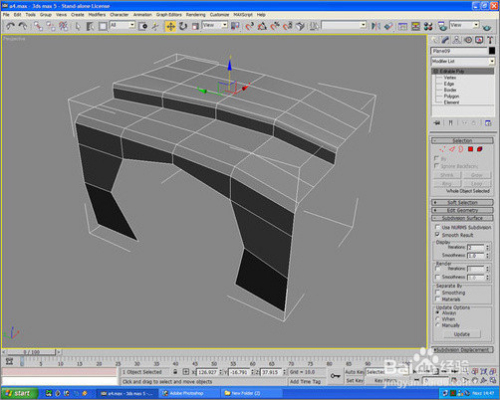Open the named selection sets dropdown
The width and height of the screenshot is (500, 400).
point(344,25)
